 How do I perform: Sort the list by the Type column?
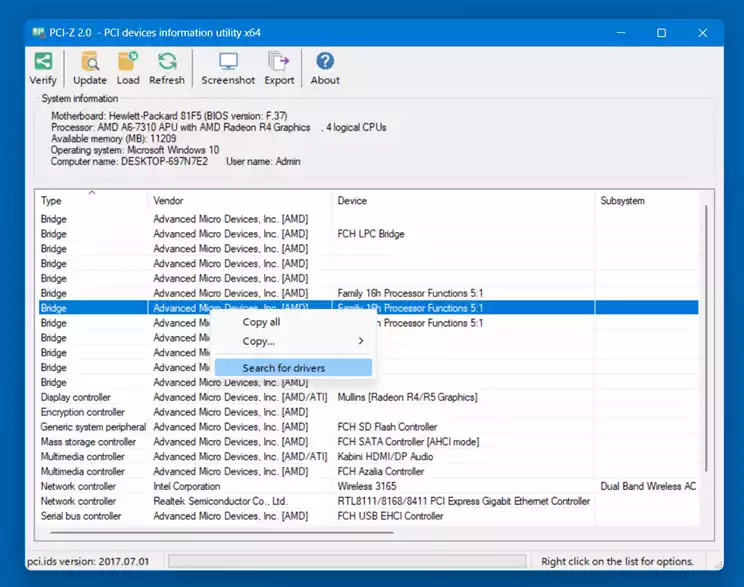tap(93, 201)
